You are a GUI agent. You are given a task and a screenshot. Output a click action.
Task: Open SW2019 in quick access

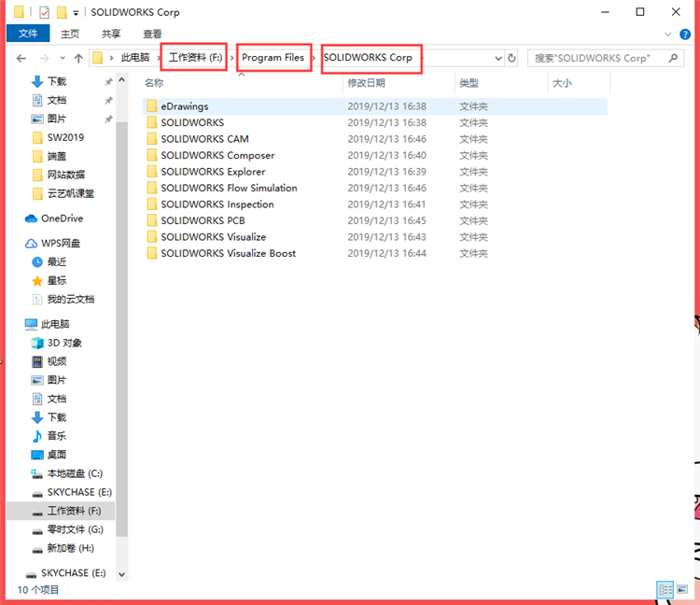tap(59, 137)
